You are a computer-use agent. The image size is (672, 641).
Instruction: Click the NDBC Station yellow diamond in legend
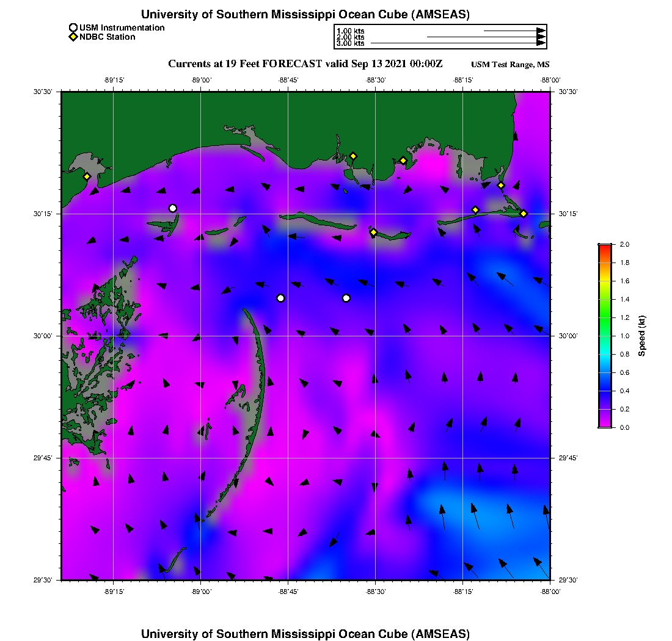click(x=73, y=37)
